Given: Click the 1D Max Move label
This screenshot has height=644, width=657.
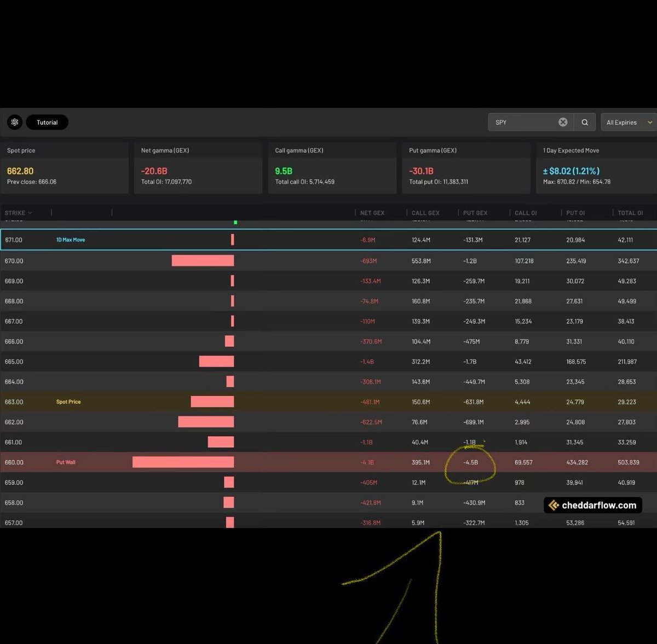Looking at the screenshot, I should coord(71,240).
